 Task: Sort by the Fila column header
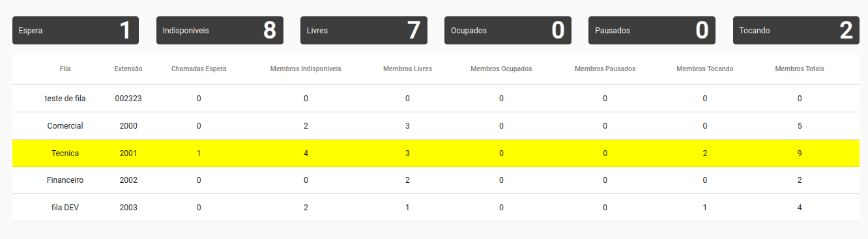pos(65,69)
